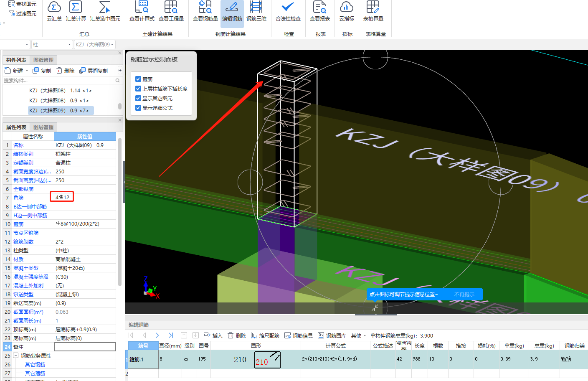588x381 pixels.
Task: Switch to 属性列表 tab
Action: [16, 127]
